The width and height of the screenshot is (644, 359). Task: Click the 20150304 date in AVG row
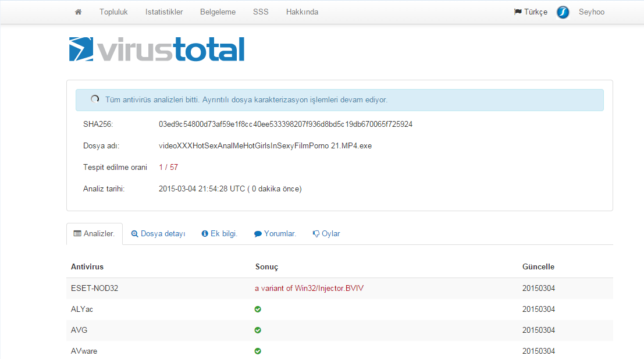pyautogui.click(x=539, y=330)
